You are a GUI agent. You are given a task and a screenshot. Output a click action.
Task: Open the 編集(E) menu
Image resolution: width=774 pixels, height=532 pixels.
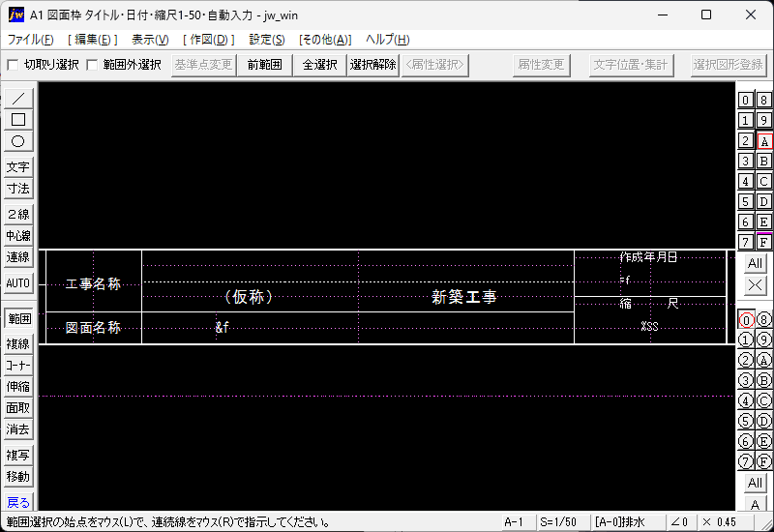click(93, 40)
